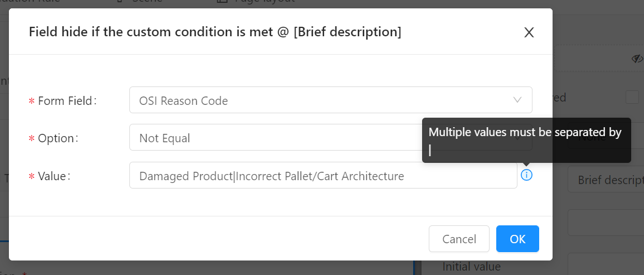Confirm the condition with the OK button
644x275 pixels.
point(517,239)
